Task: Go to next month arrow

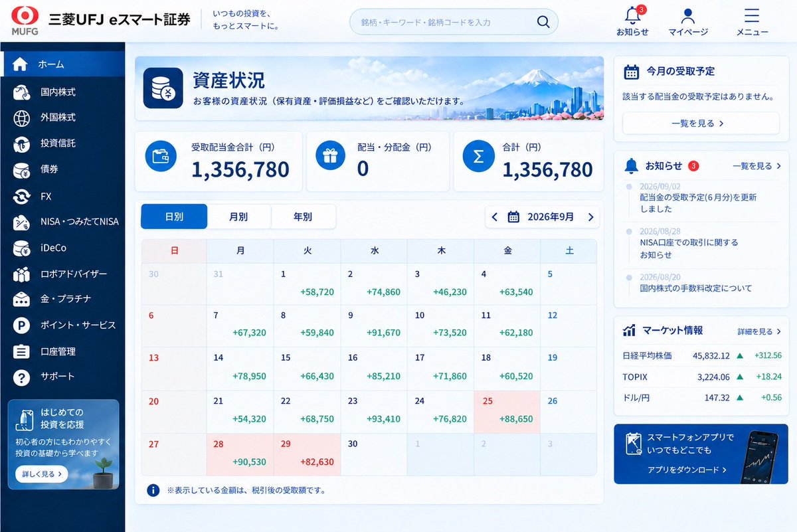Action: [x=590, y=217]
